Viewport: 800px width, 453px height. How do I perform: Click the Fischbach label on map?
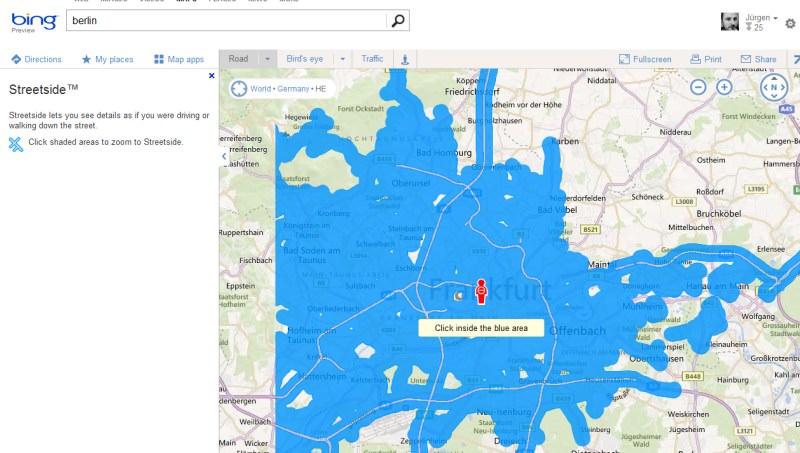coord(256,261)
